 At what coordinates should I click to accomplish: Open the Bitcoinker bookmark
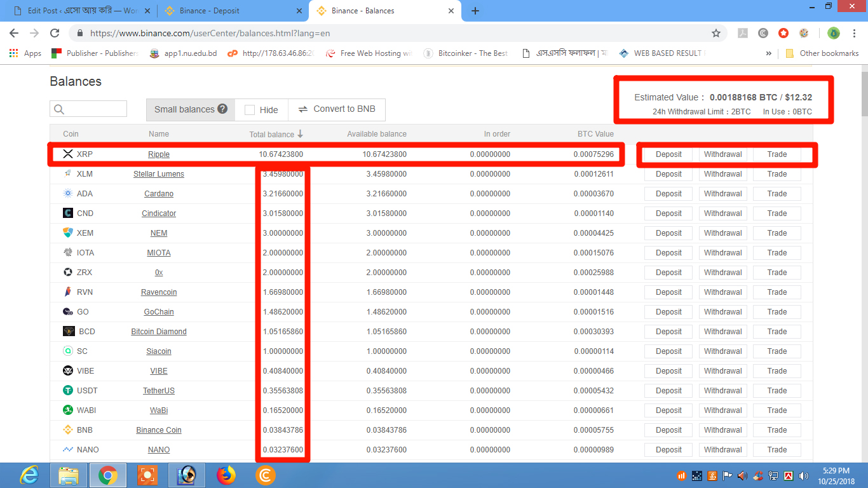coord(466,53)
